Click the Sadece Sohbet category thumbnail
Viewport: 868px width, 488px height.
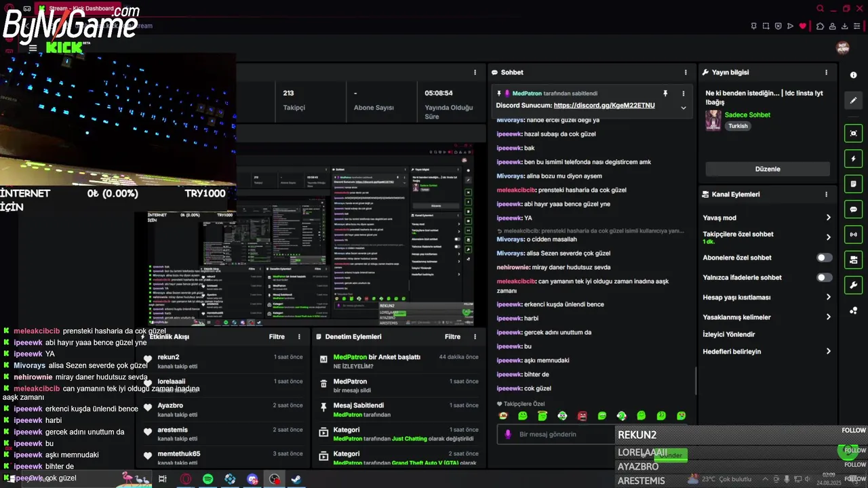click(713, 120)
